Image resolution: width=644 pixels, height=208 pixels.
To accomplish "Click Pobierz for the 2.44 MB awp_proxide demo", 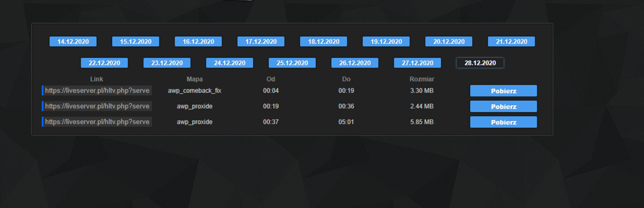I will point(503,106).
